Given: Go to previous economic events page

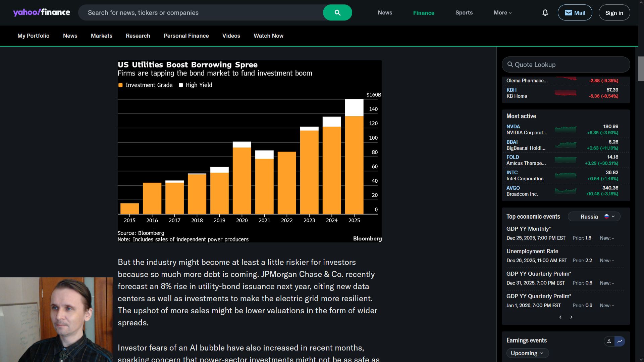Looking at the screenshot, I should pyautogui.click(x=560, y=317).
